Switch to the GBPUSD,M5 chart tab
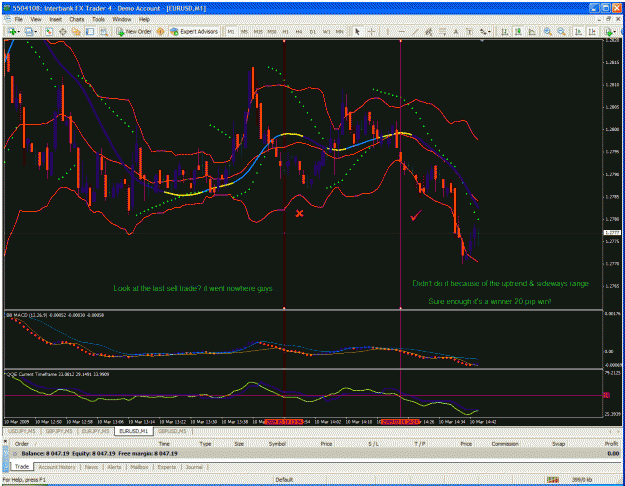625x486 pixels. tap(172, 431)
